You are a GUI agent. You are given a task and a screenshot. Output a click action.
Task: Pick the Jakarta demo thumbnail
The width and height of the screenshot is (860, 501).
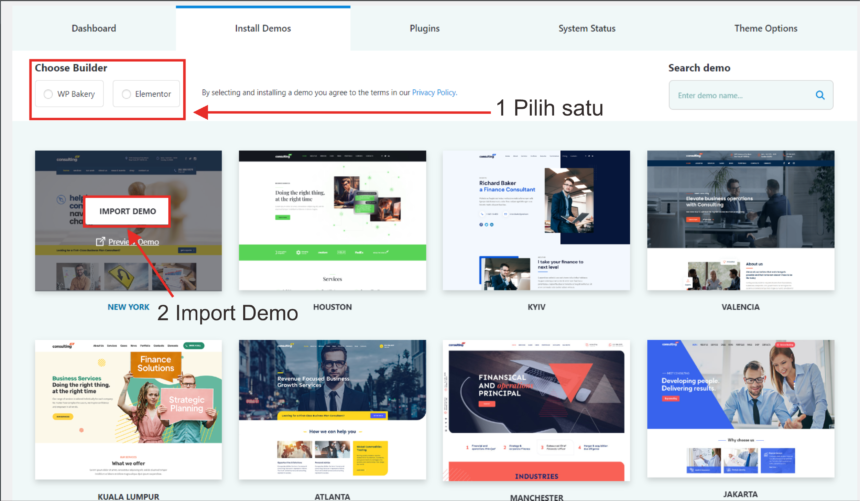pyautogui.click(x=740, y=410)
